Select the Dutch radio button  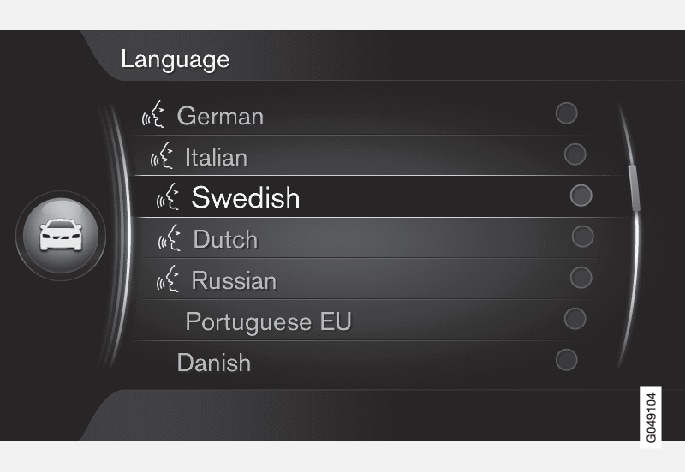tap(582, 236)
